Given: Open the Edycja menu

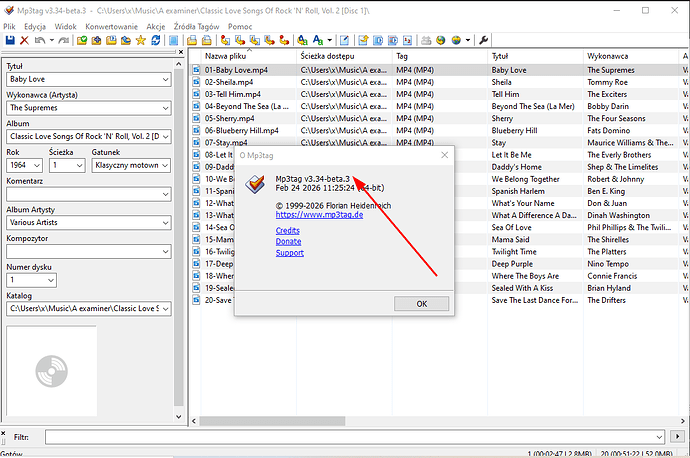Looking at the screenshot, I should coord(35,26).
